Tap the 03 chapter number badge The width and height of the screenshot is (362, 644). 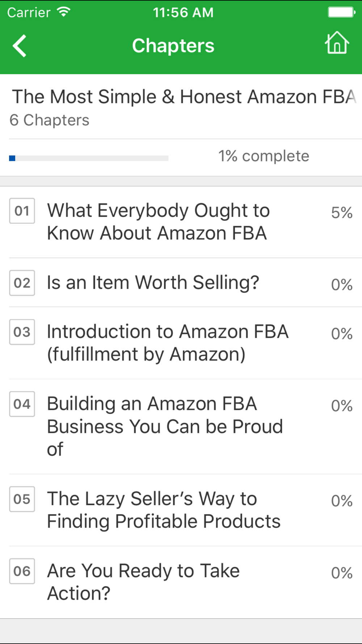tap(22, 332)
